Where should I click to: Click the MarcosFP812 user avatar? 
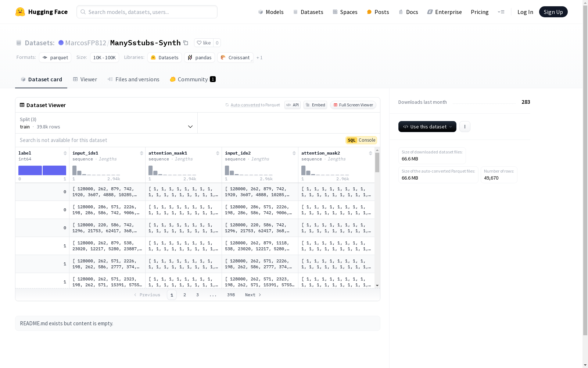(61, 43)
